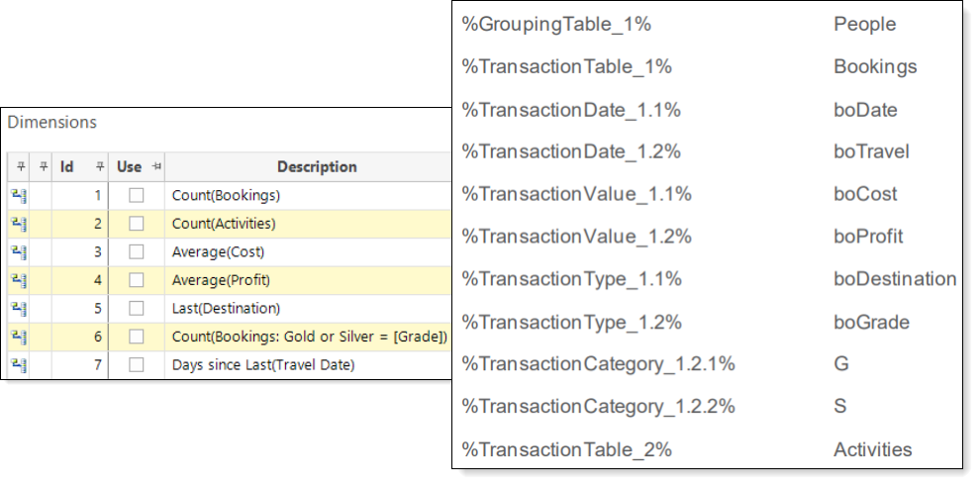The height and width of the screenshot is (486, 980).
Task: Click the dimension icon beside Count(Bookings)
Action: 20,196
